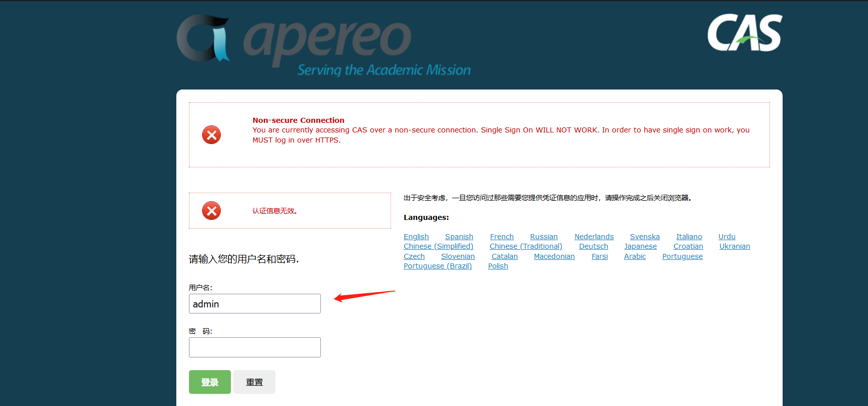Click the 出于安全考虑 security notice text
The height and width of the screenshot is (406, 868).
tap(548, 198)
